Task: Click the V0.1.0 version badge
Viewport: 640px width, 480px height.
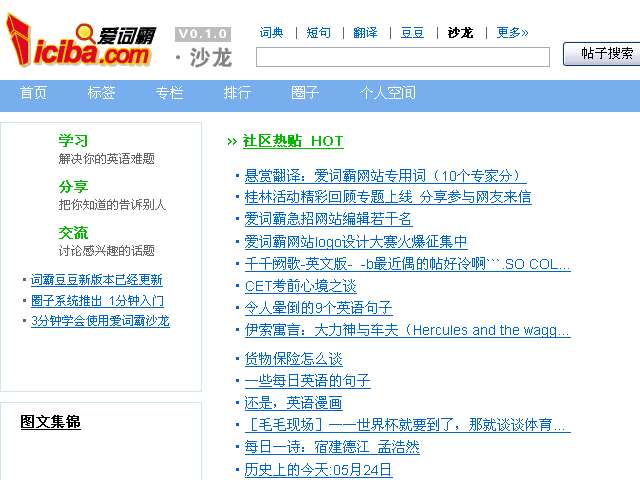Action: 203,34
